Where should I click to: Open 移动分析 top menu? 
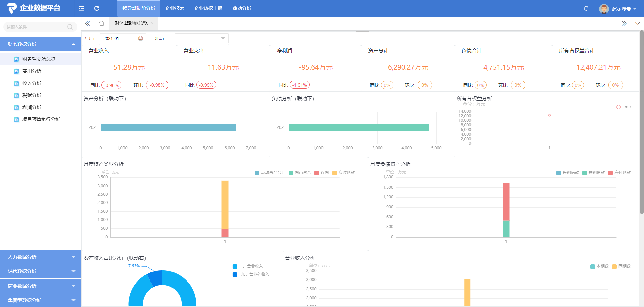point(242,8)
